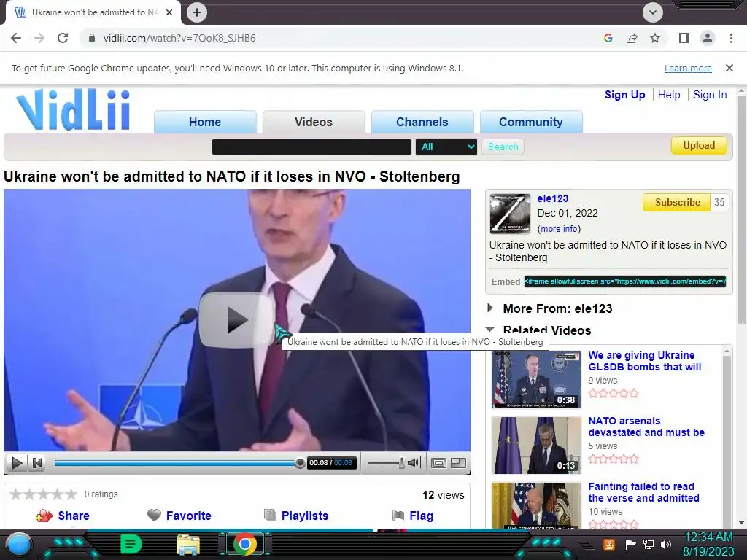Viewport: 747px width, 560px height.
Task: Click the Favorite heart icon
Action: [x=155, y=516]
